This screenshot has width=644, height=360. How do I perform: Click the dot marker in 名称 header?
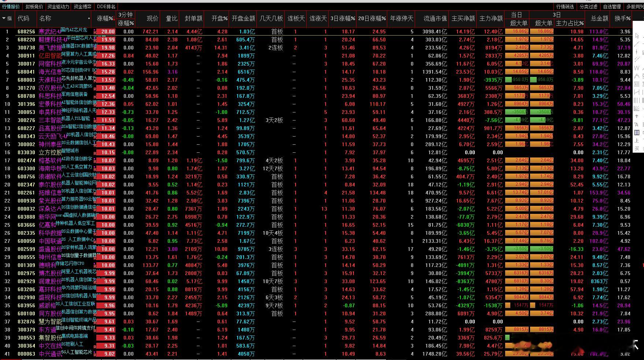click(x=89, y=18)
